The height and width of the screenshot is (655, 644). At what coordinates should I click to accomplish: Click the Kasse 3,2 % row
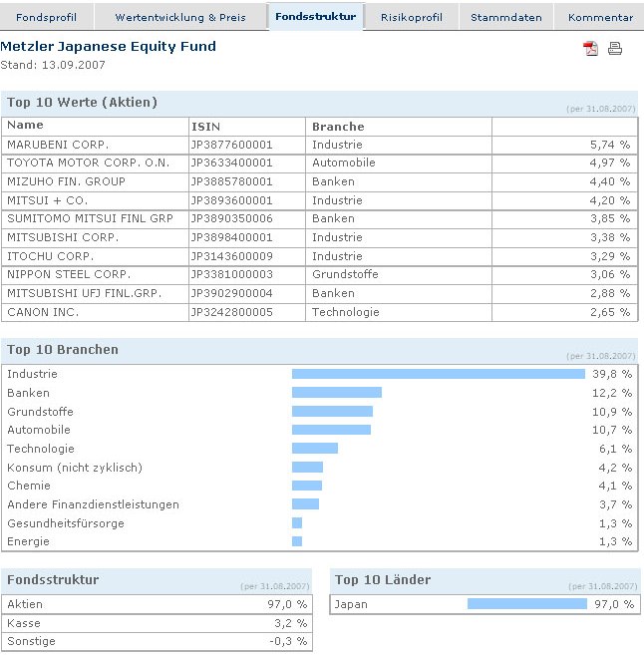tap(158, 623)
